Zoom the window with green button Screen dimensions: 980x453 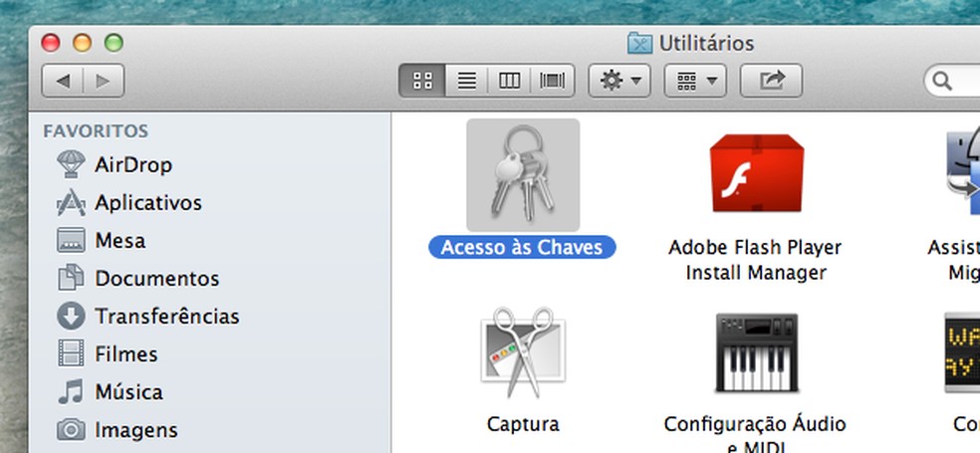coord(114,43)
